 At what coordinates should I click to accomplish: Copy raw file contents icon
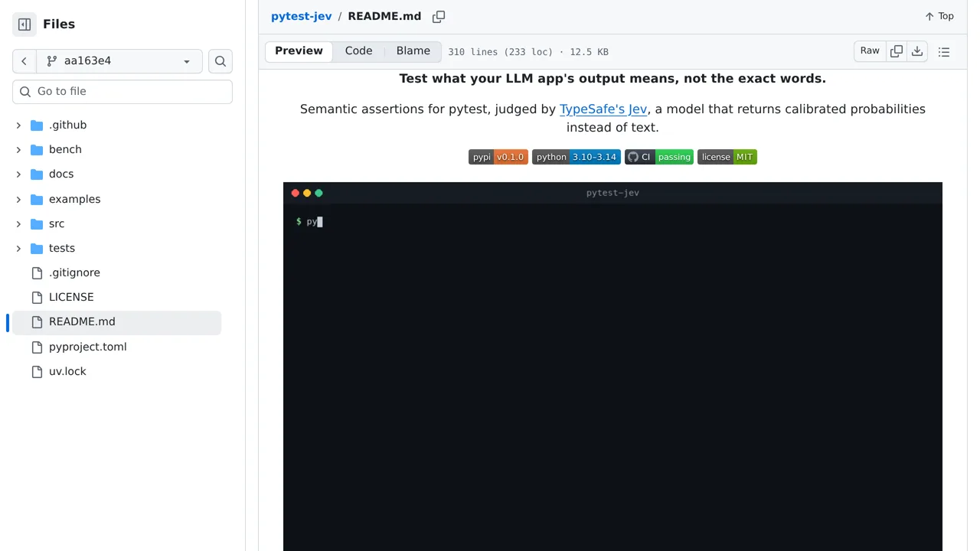tap(897, 51)
